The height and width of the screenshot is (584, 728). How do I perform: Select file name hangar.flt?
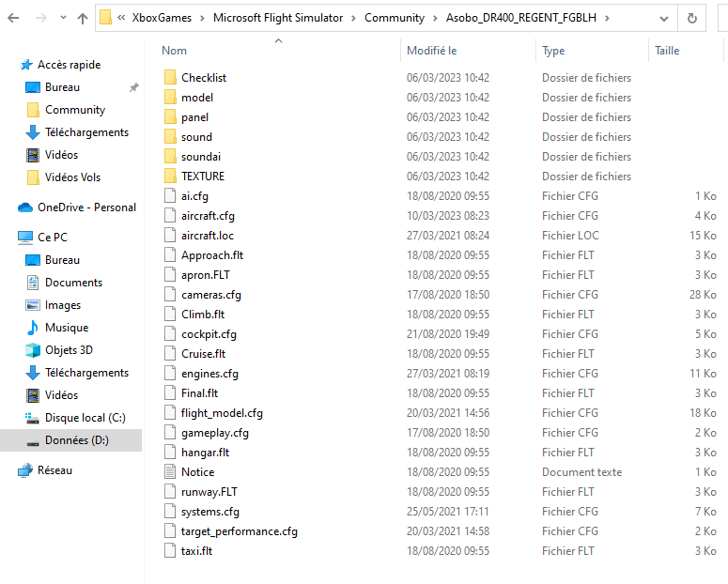click(x=205, y=453)
